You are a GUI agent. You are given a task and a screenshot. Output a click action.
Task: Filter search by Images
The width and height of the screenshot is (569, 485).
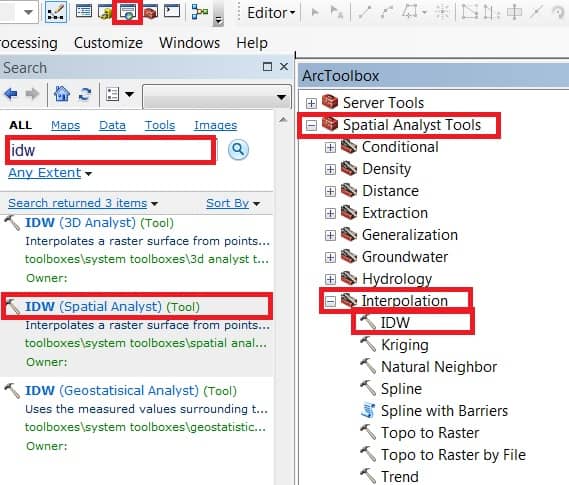(216, 125)
